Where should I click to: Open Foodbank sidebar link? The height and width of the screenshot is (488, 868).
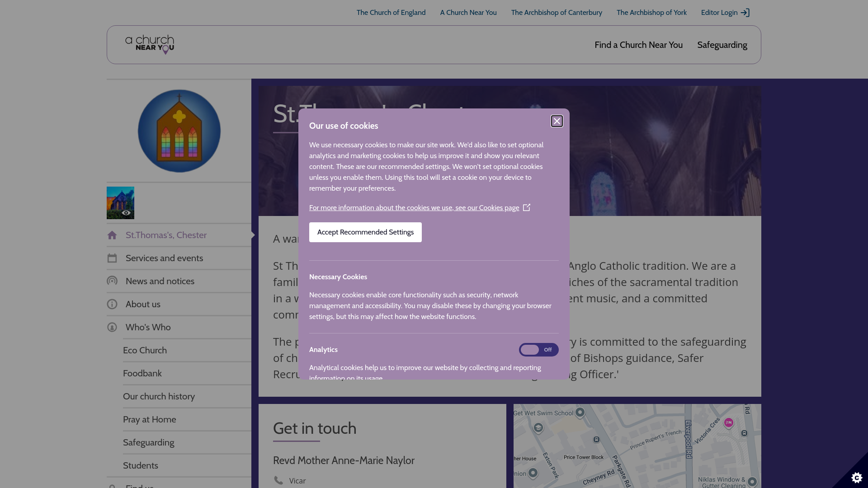187,373
